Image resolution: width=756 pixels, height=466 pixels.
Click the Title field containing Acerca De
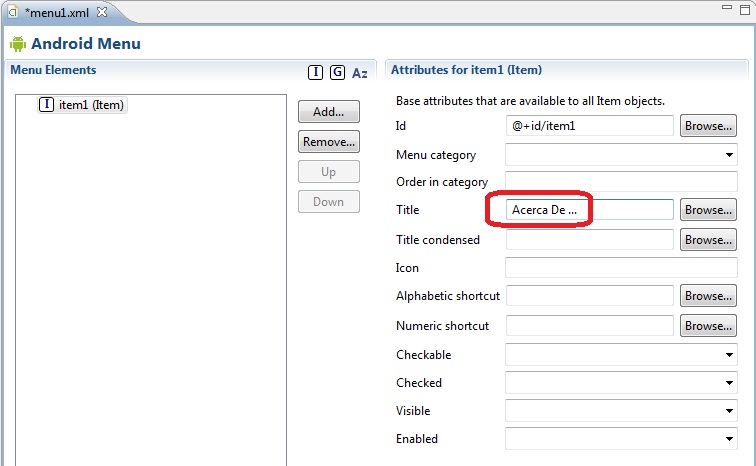pyautogui.click(x=590, y=210)
